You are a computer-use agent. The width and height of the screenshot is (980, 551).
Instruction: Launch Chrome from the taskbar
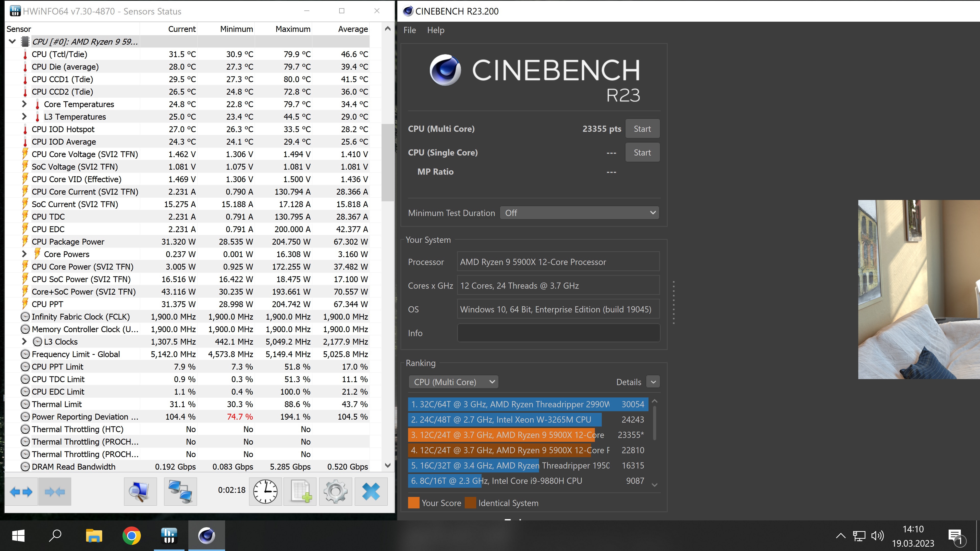[x=131, y=536]
